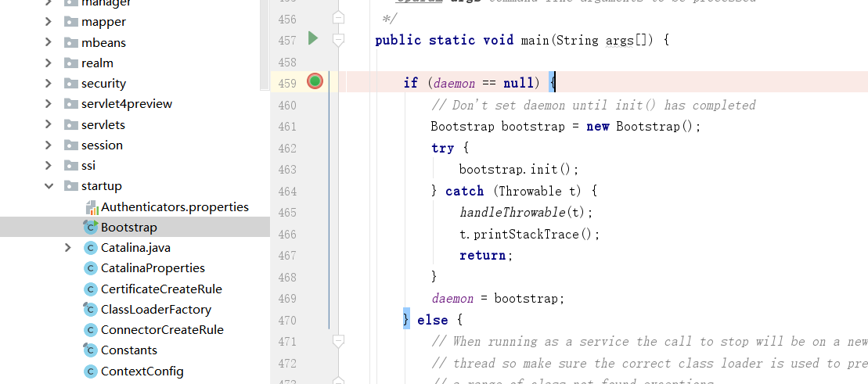This screenshot has height=384, width=868.
Task: Click line number 464 in gutter
Action: 287,191
